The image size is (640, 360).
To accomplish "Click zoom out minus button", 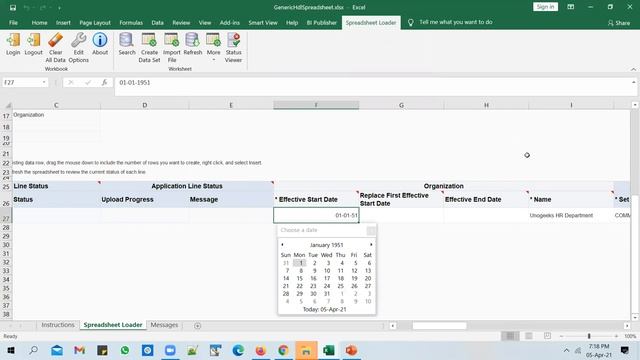I will coord(562,336).
